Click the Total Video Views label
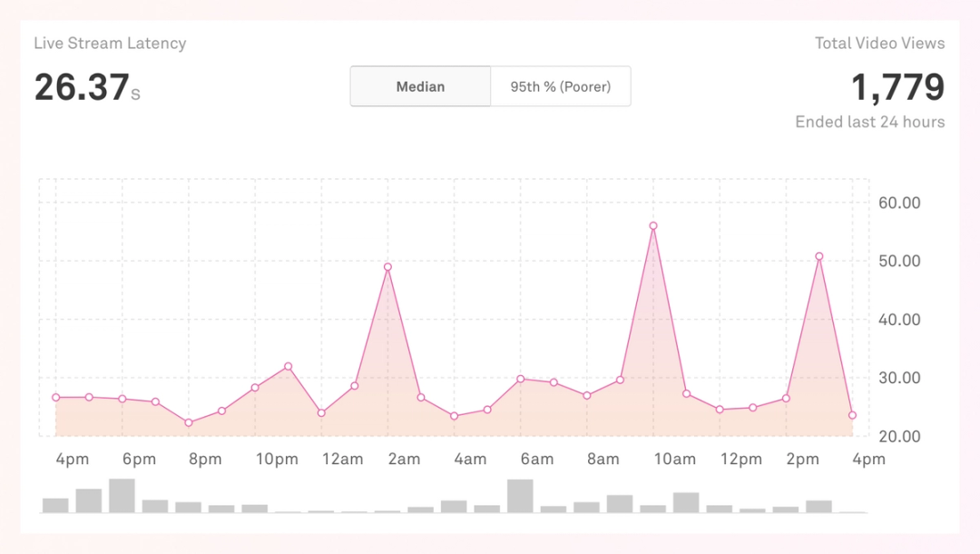Viewport: 980px width, 554px height. tap(880, 43)
